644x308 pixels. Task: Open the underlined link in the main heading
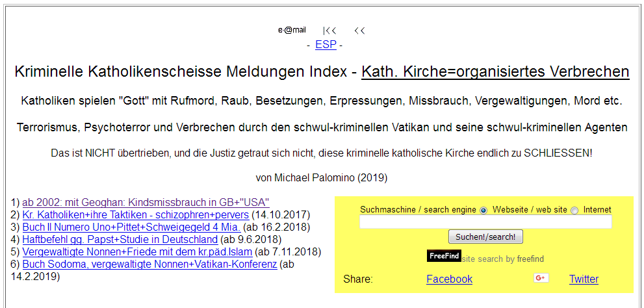coord(495,71)
